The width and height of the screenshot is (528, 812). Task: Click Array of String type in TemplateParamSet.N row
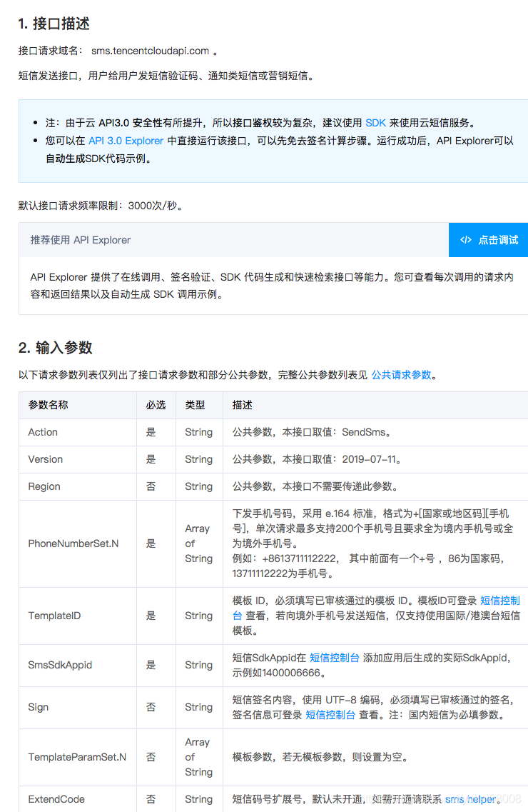coord(198,757)
